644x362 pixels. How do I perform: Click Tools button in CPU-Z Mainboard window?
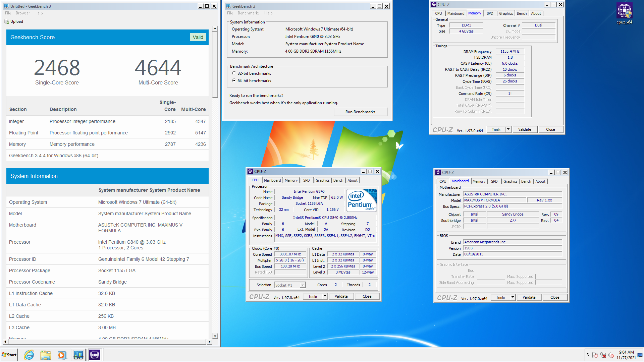tap(500, 297)
